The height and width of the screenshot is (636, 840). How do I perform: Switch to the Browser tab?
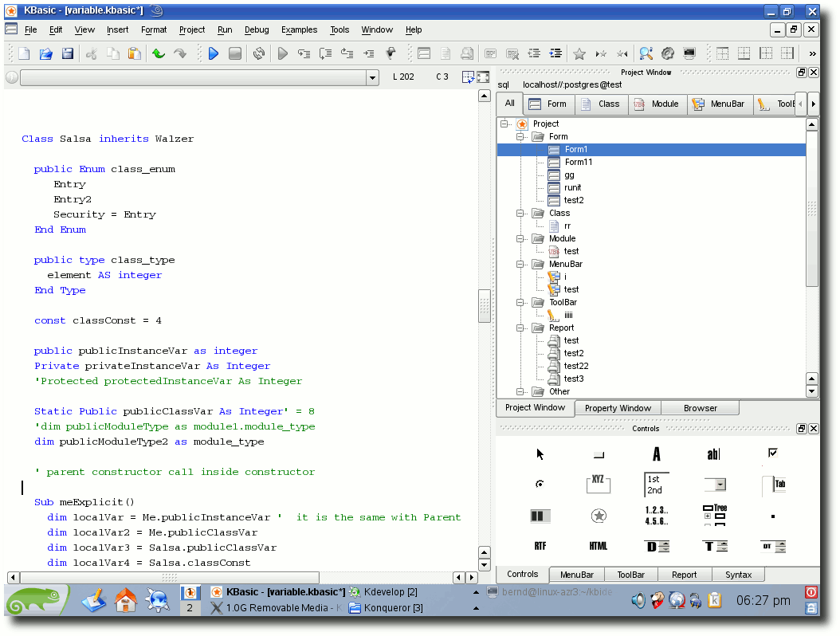(701, 408)
